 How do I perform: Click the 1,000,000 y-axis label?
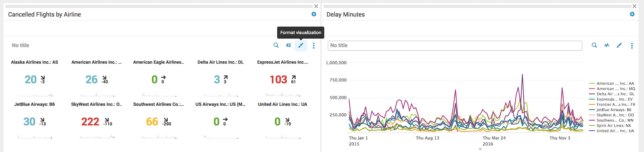coord(336,63)
